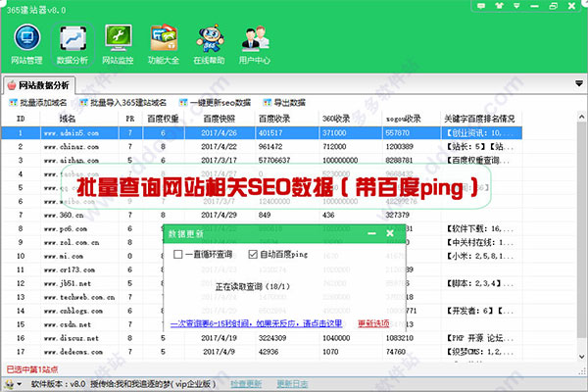
Task: Open the 功能大全 features icon
Action: click(163, 39)
